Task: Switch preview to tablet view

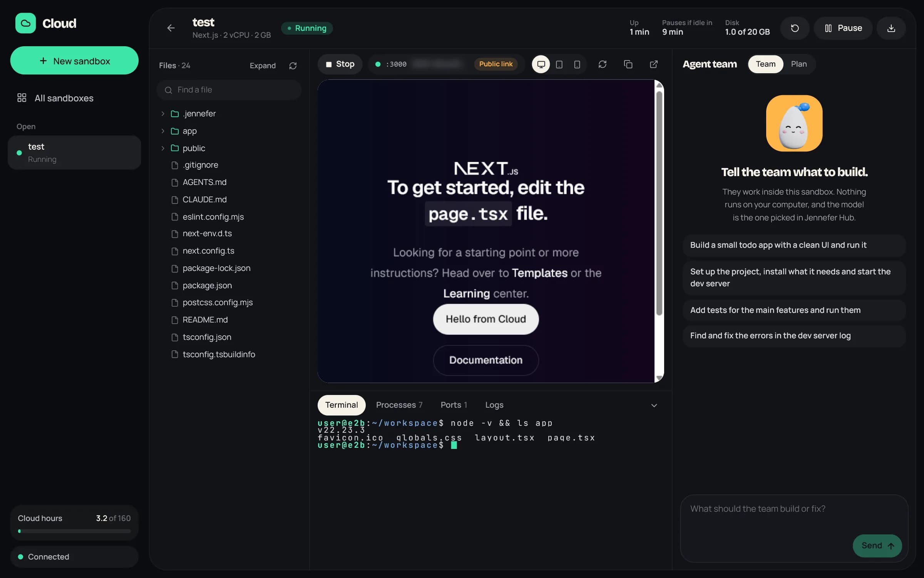Action: tap(559, 64)
